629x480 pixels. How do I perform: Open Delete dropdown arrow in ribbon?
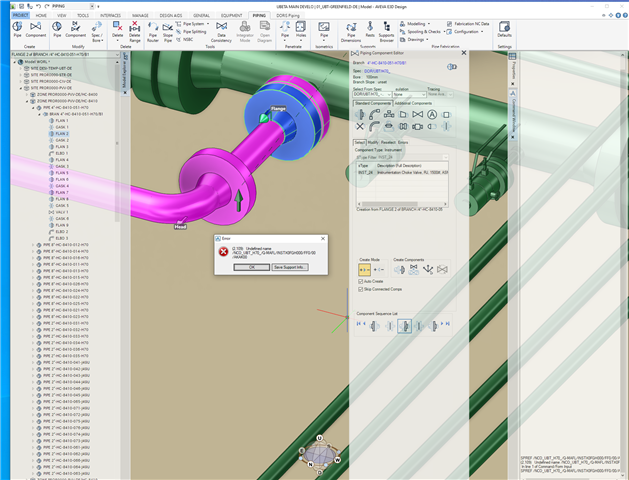(x=118, y=41)
